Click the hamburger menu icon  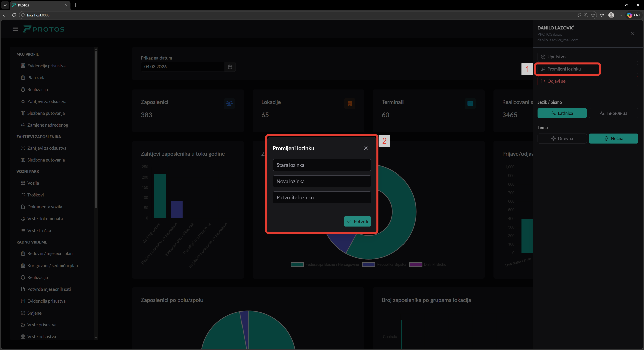(x=15, y=29)
